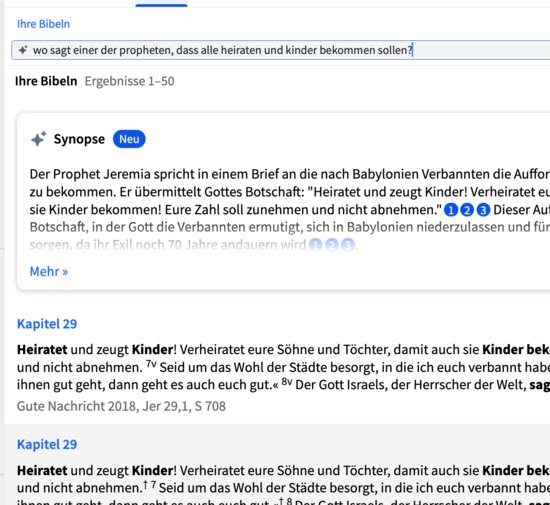550x505 pixels.
Task: Open faded citation 1 after "andauern wird"
Action: click(315, 244)
